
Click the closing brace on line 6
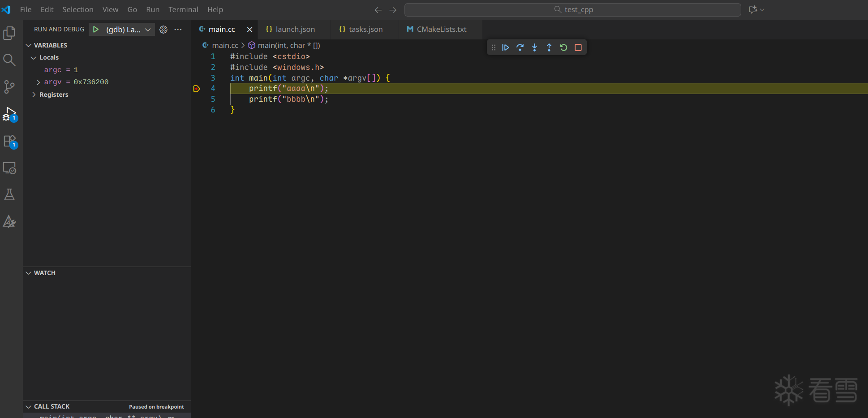pos(232,110)
